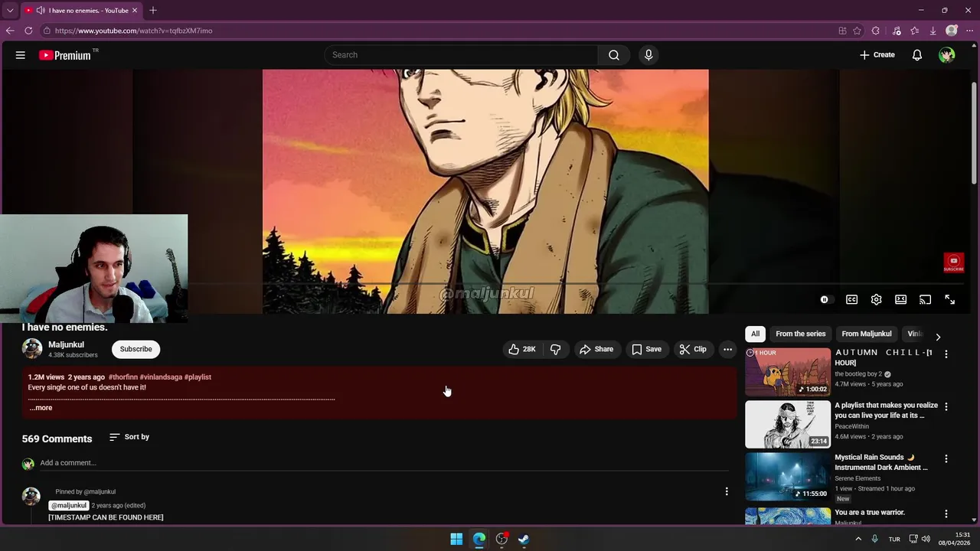This screenshot has height=551, width=980.
Task: Open pinned comment options menu
Action: click(727, 491)
